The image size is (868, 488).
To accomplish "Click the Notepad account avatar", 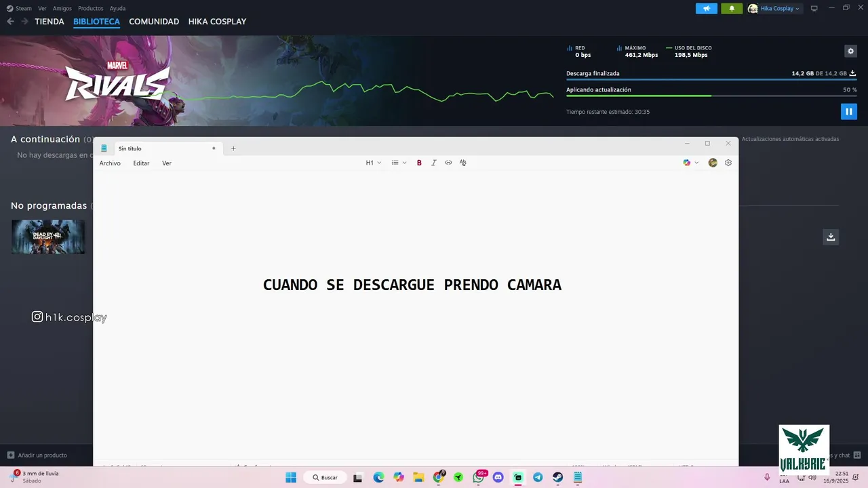I will point(713,163).
